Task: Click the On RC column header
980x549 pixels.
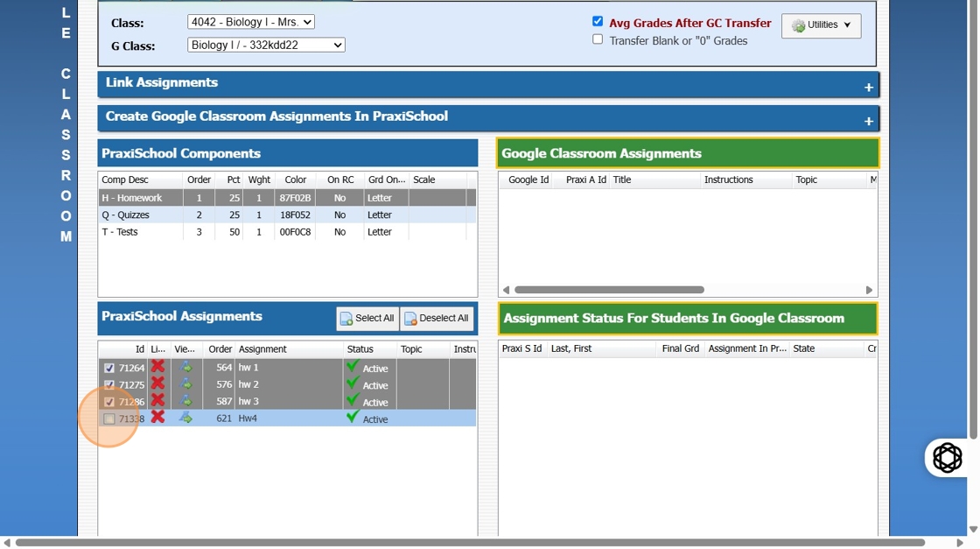Action: point(340,179)
